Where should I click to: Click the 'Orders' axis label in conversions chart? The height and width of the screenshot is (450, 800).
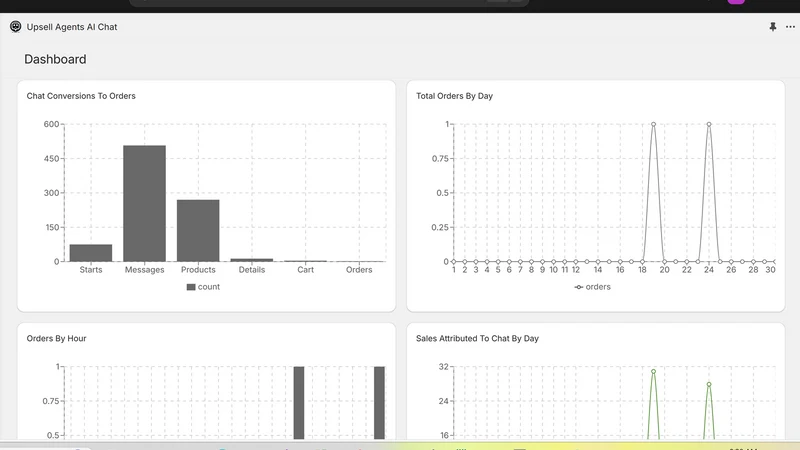coord(359,270)
